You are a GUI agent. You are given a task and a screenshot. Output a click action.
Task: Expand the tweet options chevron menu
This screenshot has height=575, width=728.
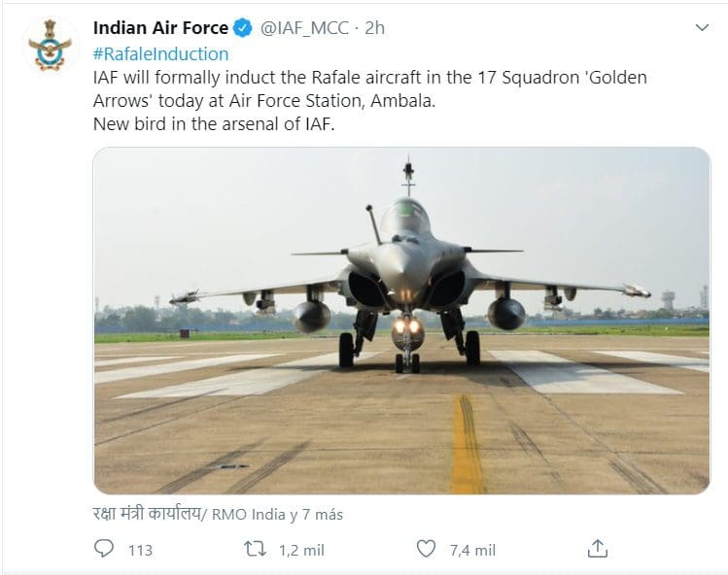coord(702,28)
